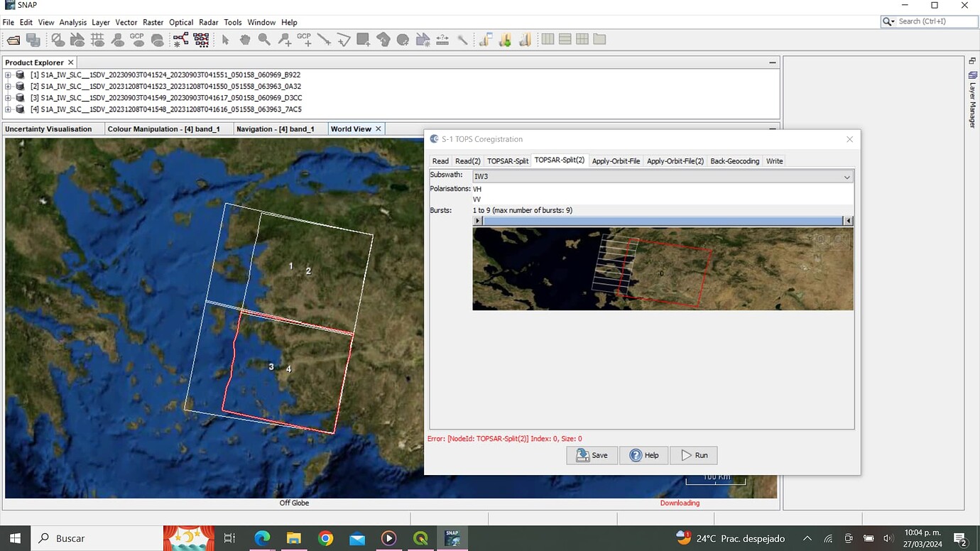Save the coregistration graph
Viewport: 980px width, 551px height.
[592, 455]
